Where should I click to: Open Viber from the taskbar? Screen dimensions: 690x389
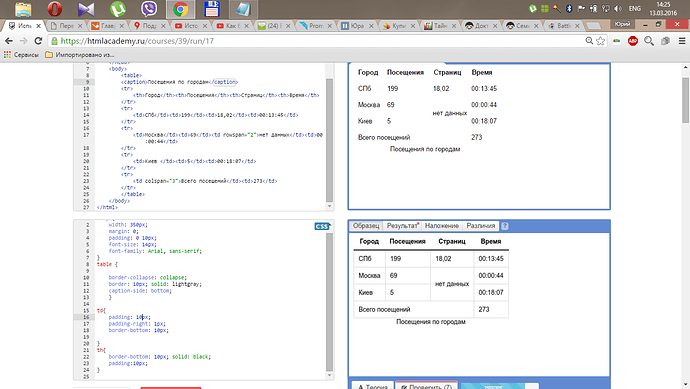point(149,9)
